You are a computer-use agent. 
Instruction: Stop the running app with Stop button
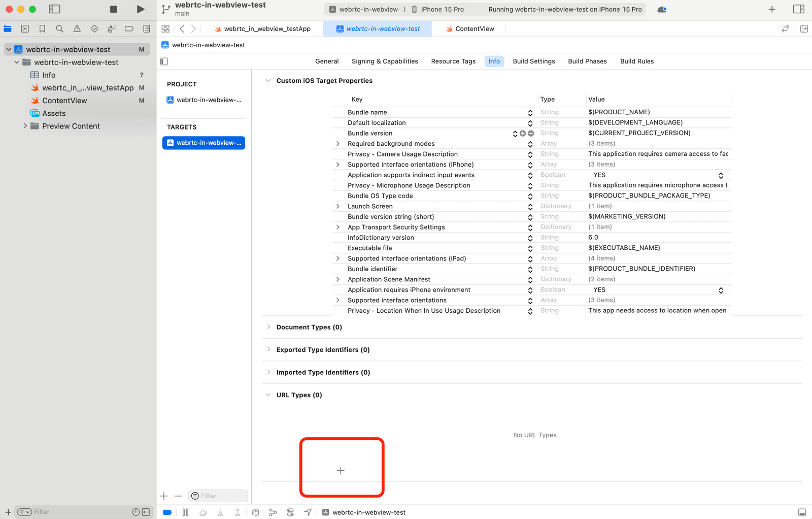click(x=114, y=9)
